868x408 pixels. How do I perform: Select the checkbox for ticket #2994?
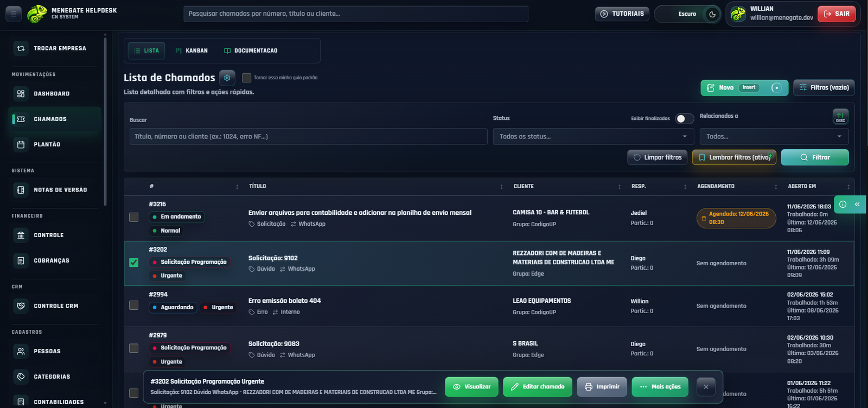134,305
